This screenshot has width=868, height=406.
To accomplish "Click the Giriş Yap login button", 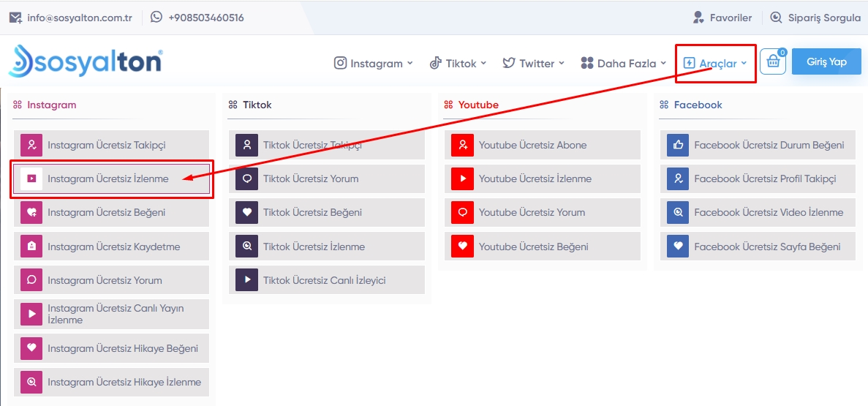I will click(826, 61).
